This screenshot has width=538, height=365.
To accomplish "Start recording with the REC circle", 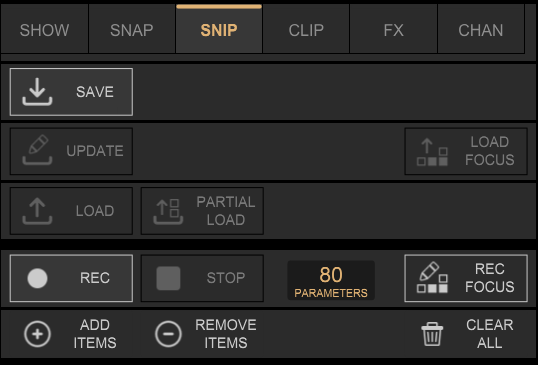I will (37, 278).
